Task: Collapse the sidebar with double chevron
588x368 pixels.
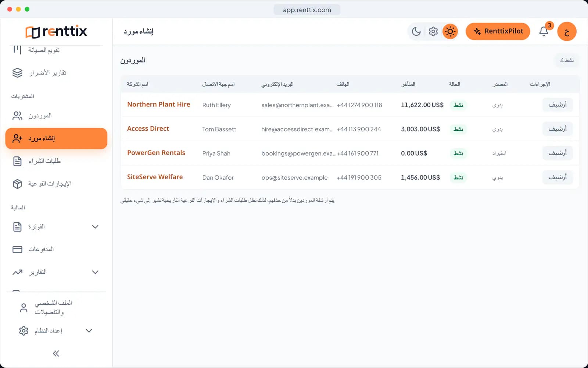Action: (56, 354)
